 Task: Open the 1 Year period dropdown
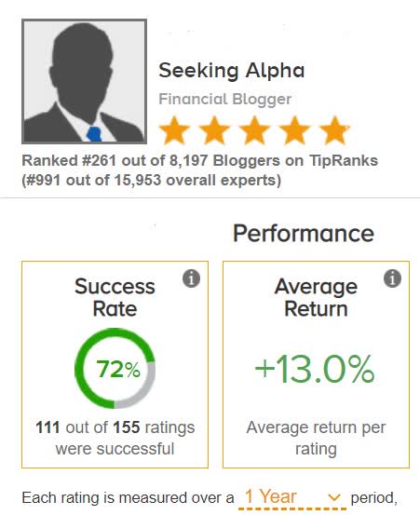click(x=292, y=497)
